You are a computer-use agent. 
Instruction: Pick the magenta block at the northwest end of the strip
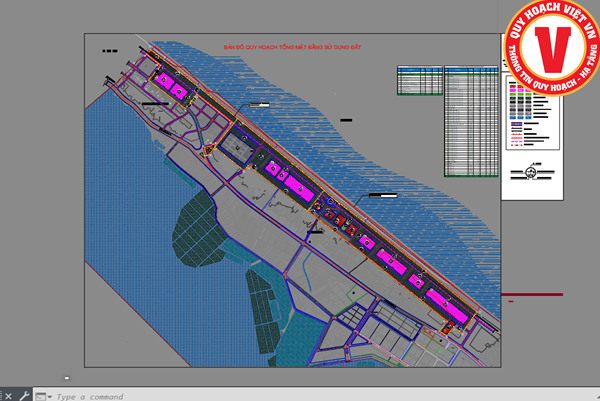point(168,85)
